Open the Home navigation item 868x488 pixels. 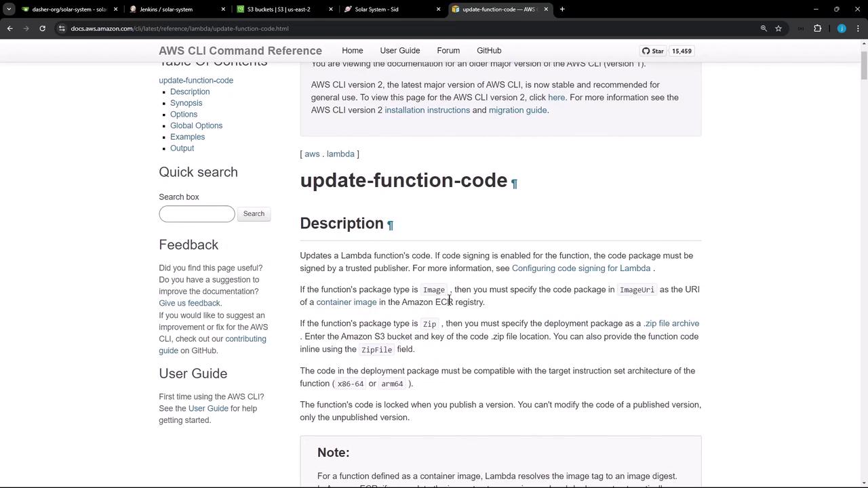(x=353, y=51)
